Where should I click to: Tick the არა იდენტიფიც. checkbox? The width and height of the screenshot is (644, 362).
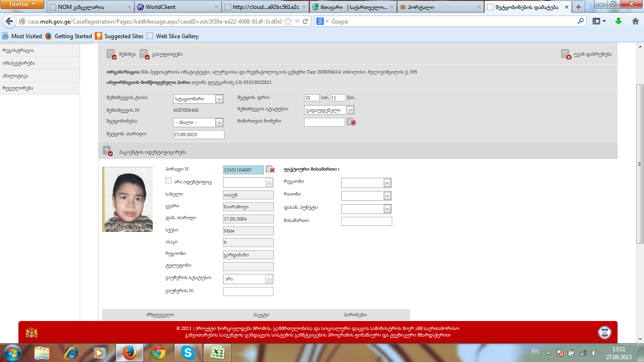coord(168,181)
